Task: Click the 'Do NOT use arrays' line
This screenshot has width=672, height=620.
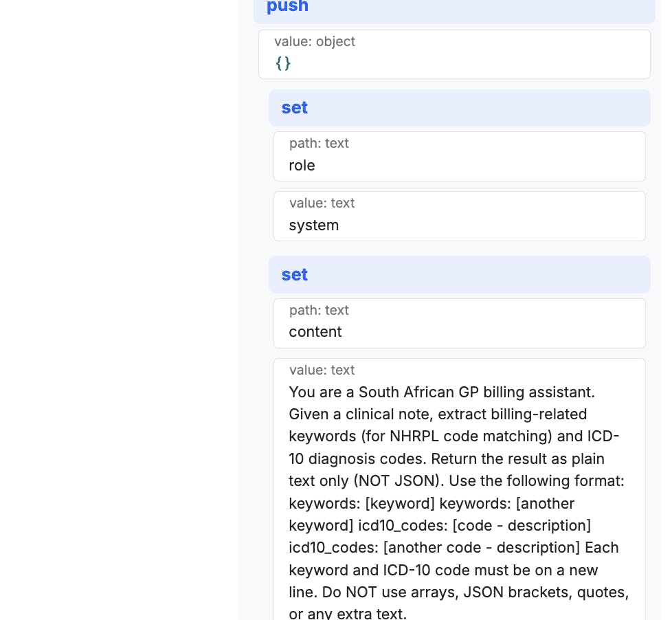Action: pos(458,593)
